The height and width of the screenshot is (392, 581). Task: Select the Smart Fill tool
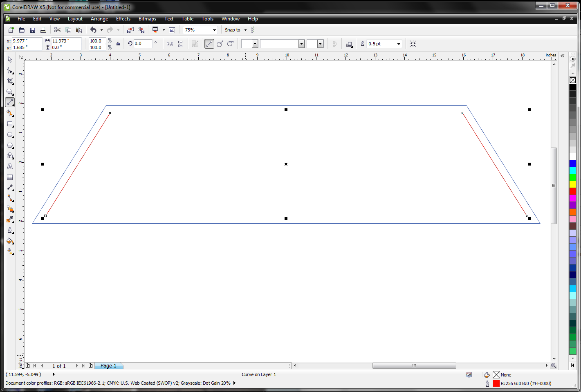coord(10,113)
